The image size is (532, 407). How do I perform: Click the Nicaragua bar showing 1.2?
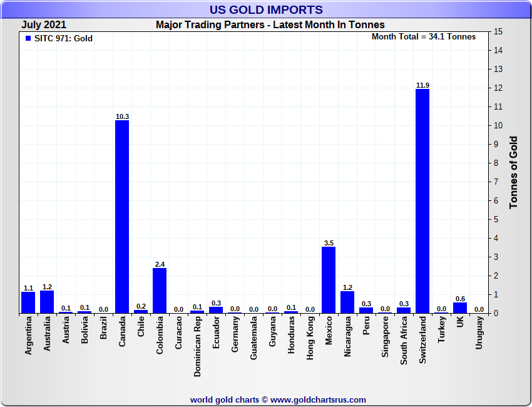(x=347, y=302)
